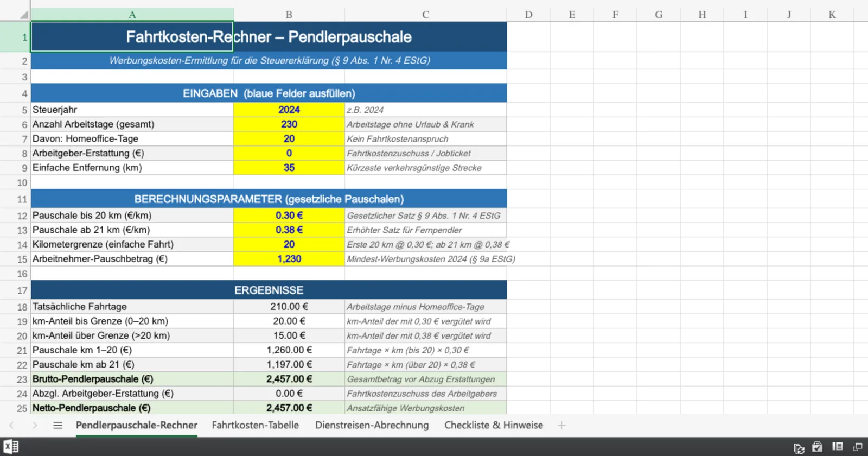Switch to the Pendlerpauschale-Rechner sheet tab

point(137,426)
